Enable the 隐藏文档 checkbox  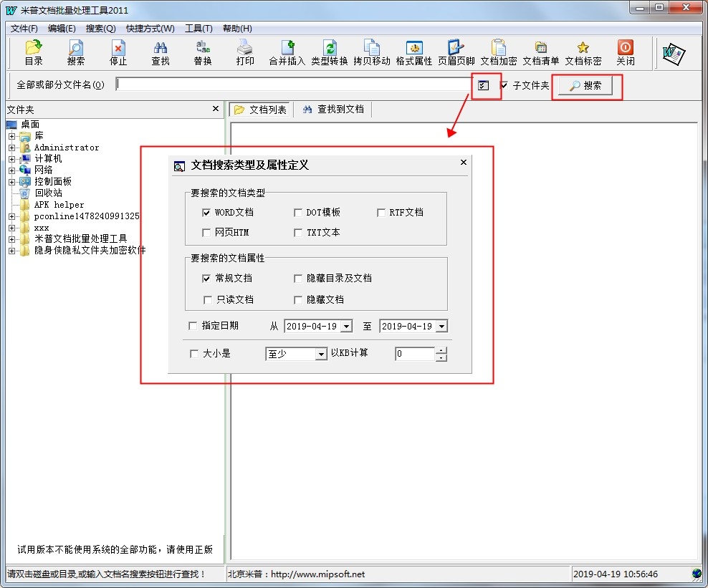tap(298, 299)
